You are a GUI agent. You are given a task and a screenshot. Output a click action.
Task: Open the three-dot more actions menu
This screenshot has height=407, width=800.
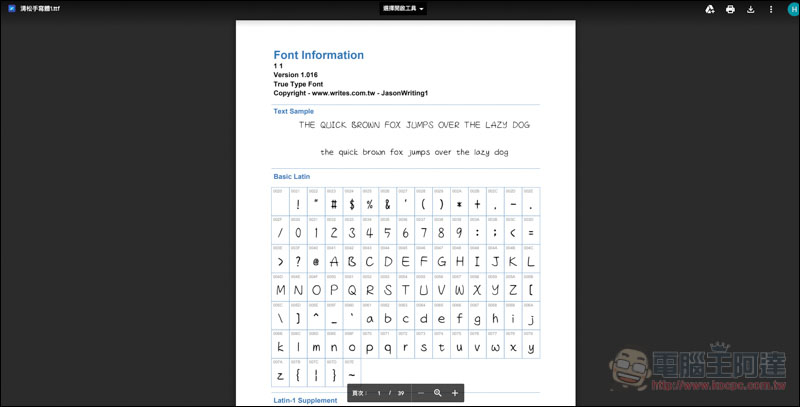click(x=771, y=9)
